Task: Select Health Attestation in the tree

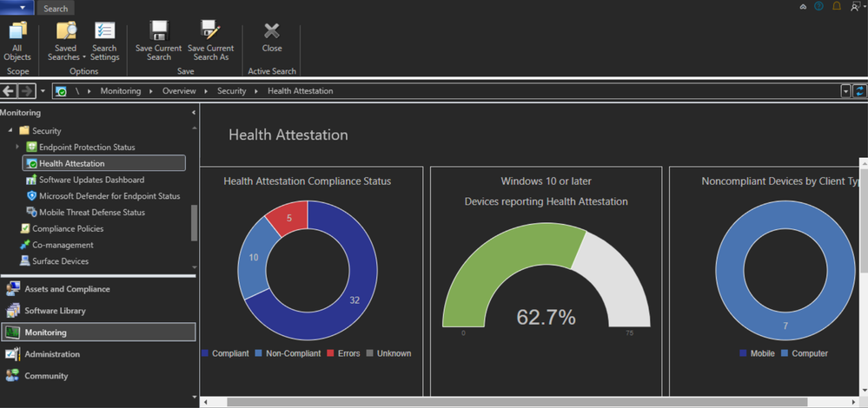Action: [103, 163]
